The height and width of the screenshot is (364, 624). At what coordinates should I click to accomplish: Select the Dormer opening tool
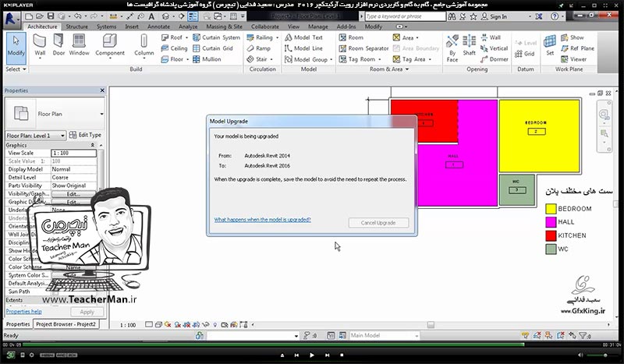pos(494,59)
